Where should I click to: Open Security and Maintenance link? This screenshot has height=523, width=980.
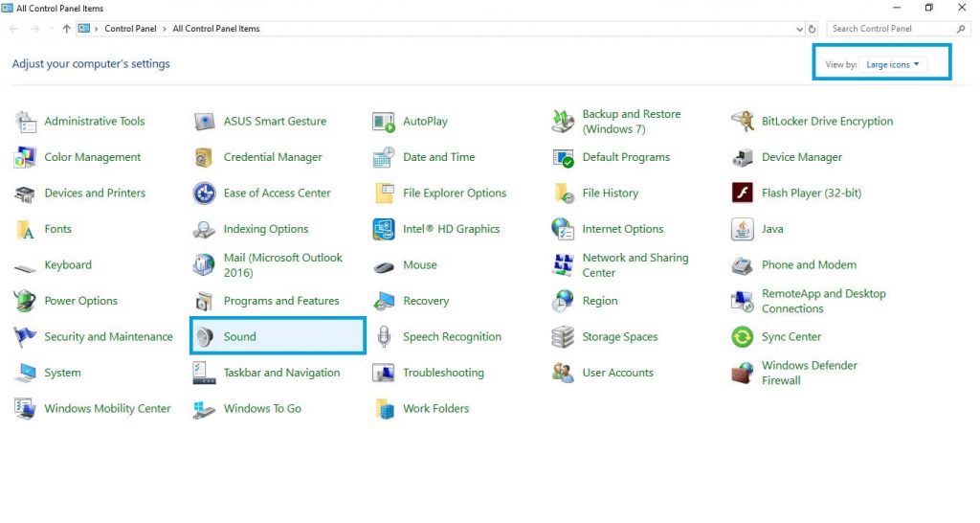point(108,336)
